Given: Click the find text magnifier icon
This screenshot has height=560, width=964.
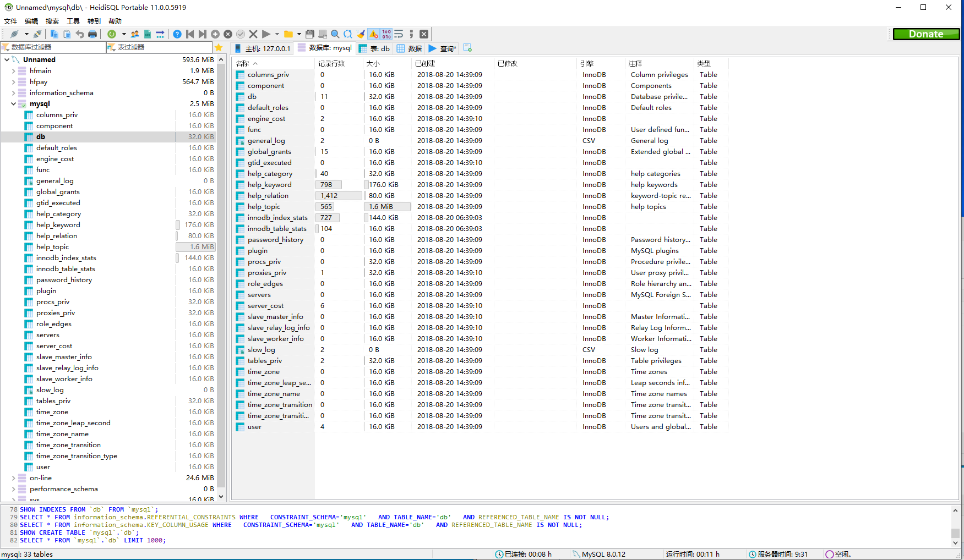Looking at the screenshot, I should (x=335, y=34).
